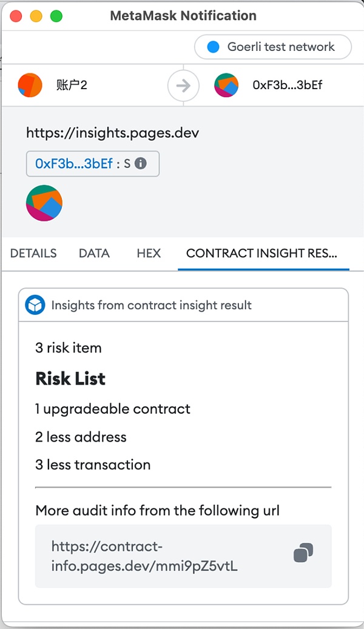Click the 账户2 sender account avatar

[x=30, y=85]
